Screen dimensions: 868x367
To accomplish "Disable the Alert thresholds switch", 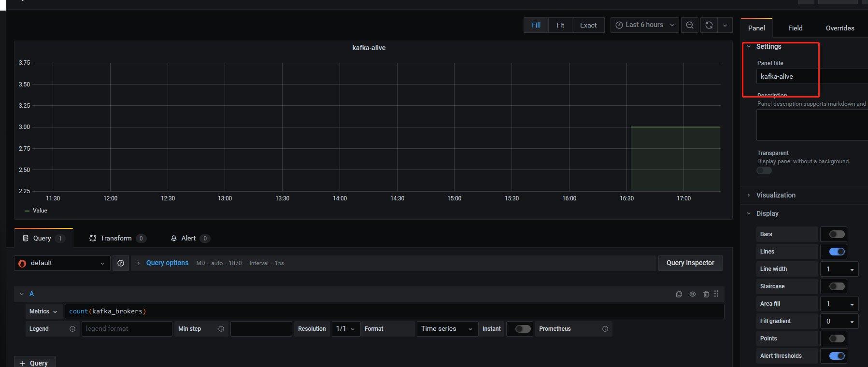I will [x=837, y=356].
